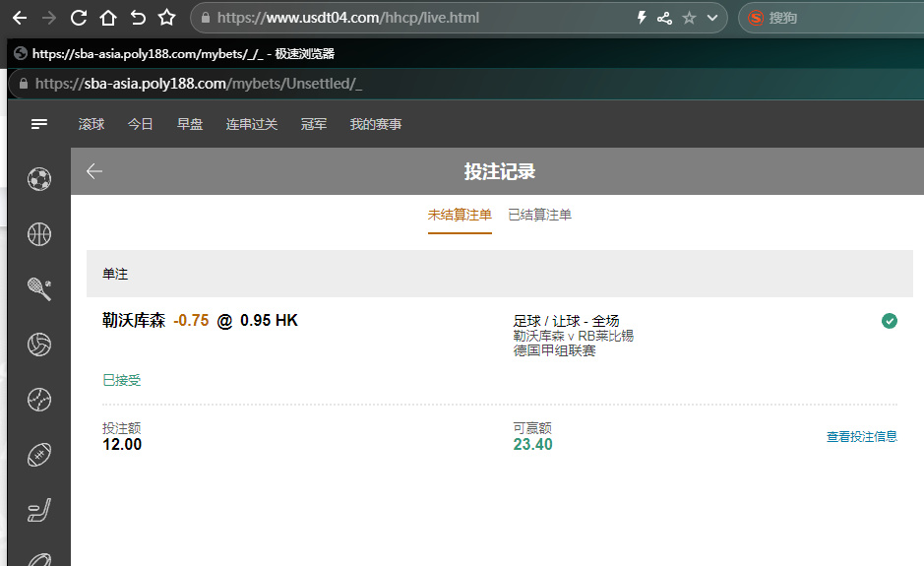Image resolution: width=924 pixels, height=566 pixels.
Task: Select the American football icon
Action: [x=39, y=455]
